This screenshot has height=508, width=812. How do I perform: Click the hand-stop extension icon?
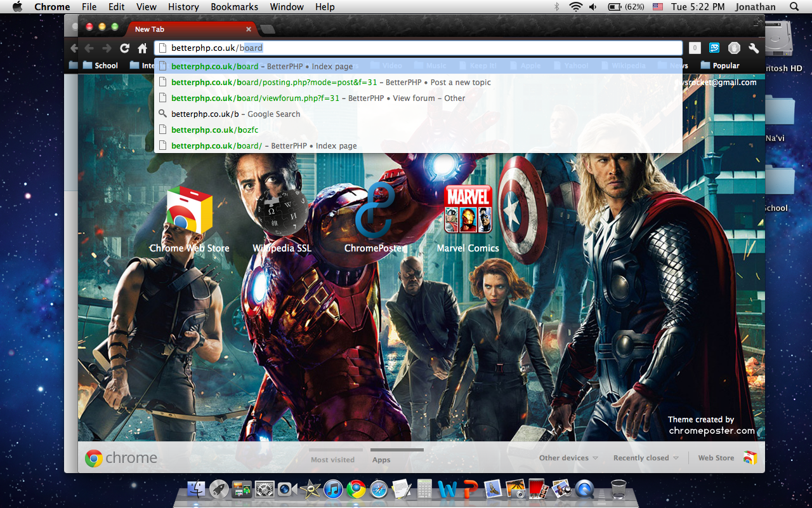[734, 48]
